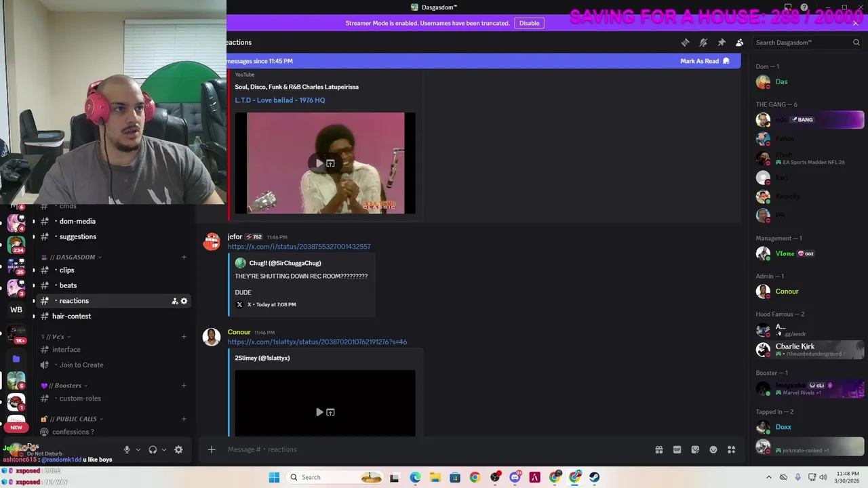
Task: Open the gift icon in message bar
Action: pyautogui.click(x=658, y=449)
